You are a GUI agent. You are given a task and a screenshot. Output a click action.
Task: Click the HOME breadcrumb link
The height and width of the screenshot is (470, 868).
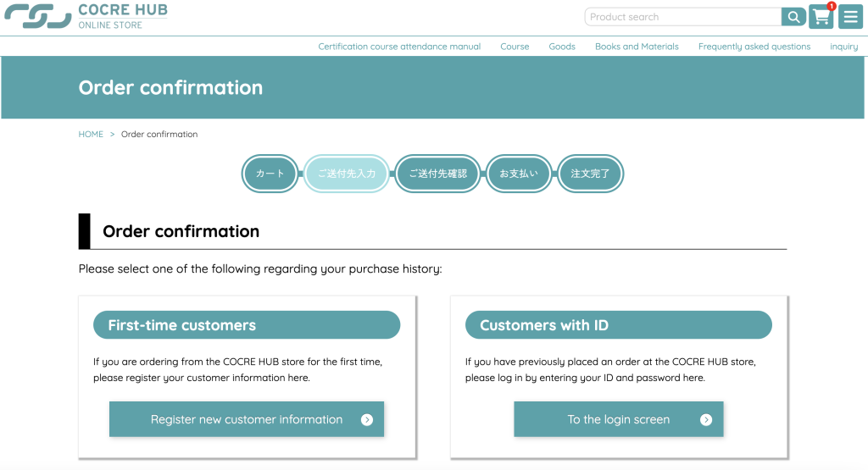point(91,134)
